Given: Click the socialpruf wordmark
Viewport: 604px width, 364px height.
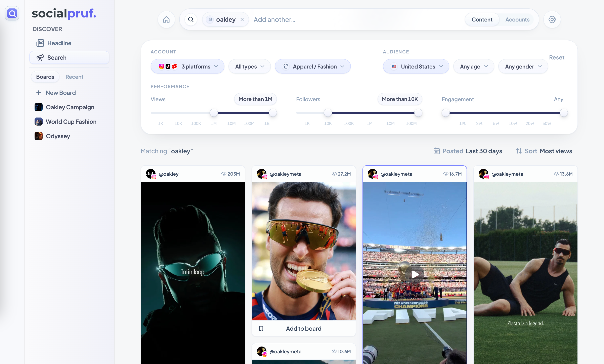Looking at the screenshot, I should coord(64,13).
